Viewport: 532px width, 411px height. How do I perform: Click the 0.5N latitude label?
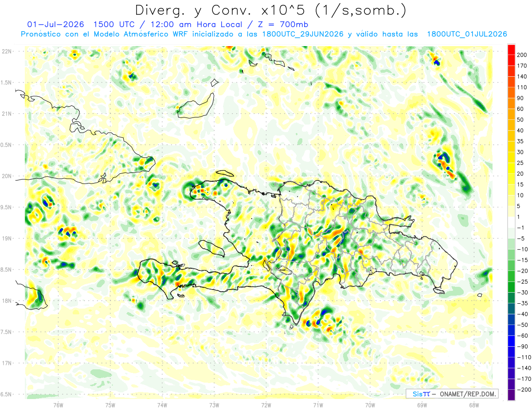pyautogui.click(x=7, y=145)
